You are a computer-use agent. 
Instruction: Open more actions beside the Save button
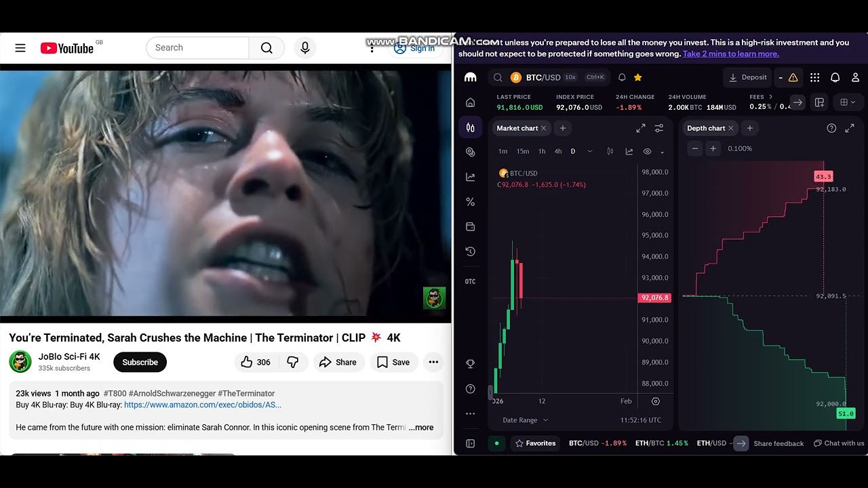[x=433, y=362]
